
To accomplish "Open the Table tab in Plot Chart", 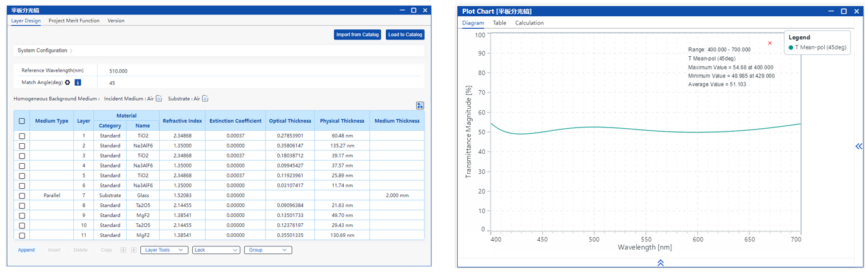I will pos(499,23).
